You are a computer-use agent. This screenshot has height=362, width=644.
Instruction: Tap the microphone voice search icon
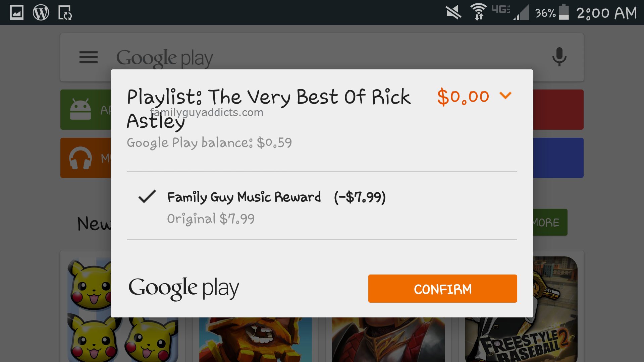[x=559, y=57]
